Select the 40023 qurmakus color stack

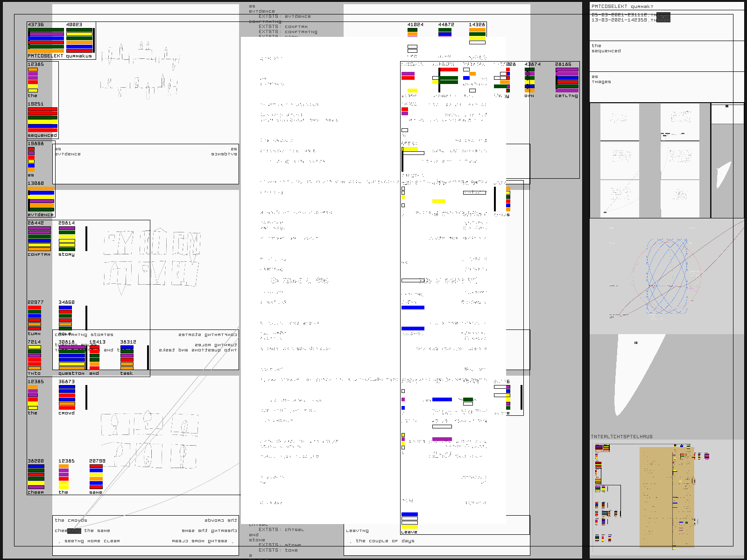coord(79,41)
